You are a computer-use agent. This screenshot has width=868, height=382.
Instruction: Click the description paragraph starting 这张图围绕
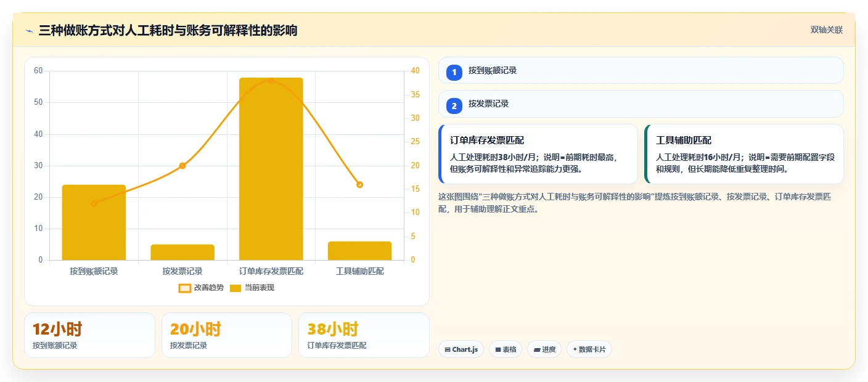click(635, 203)
